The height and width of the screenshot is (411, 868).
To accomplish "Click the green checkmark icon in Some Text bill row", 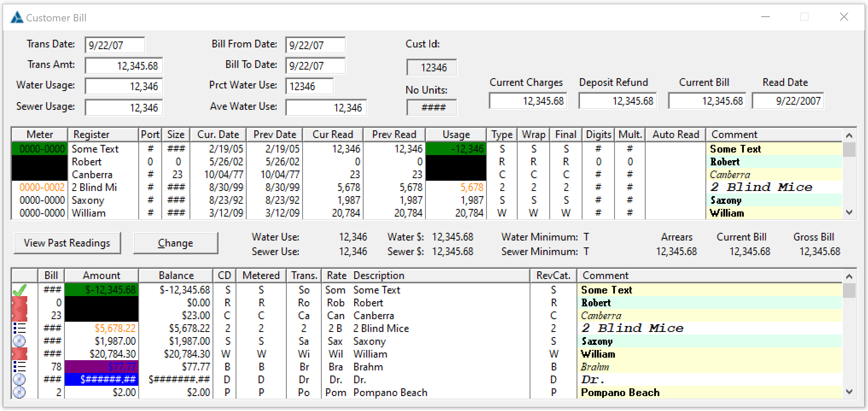I will pos(20,290).
